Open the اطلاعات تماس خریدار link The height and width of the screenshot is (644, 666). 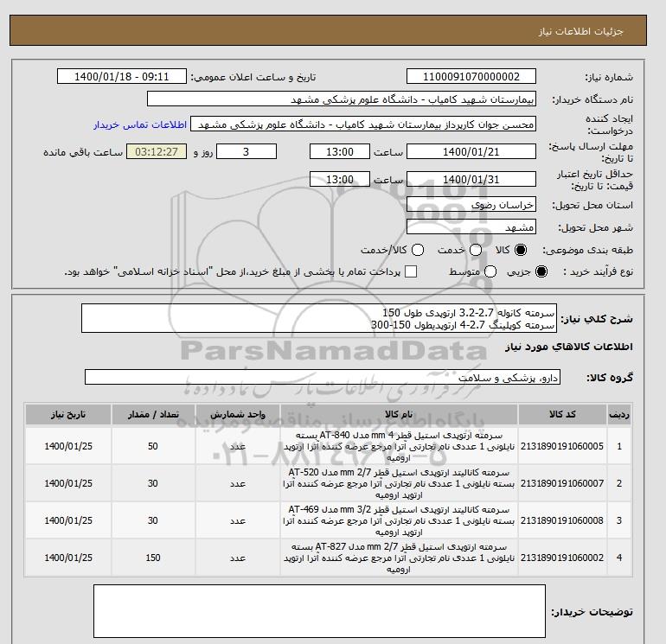coord(140,124)
